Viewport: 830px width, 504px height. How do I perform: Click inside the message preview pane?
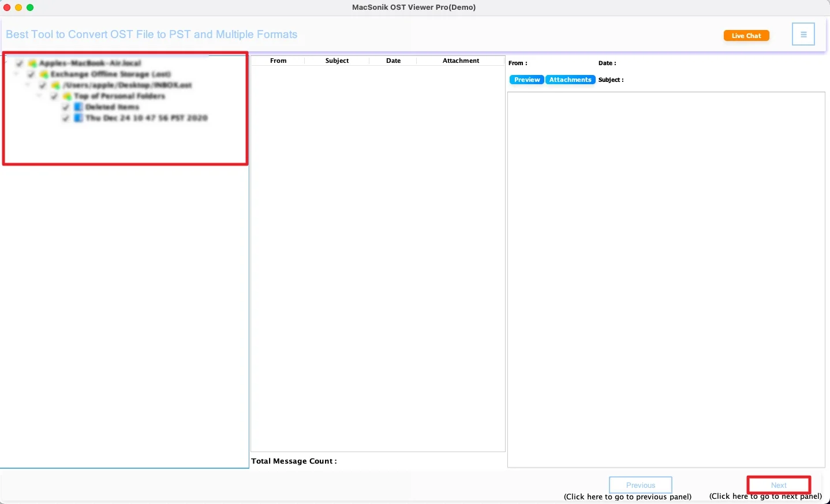pos(666,280)
